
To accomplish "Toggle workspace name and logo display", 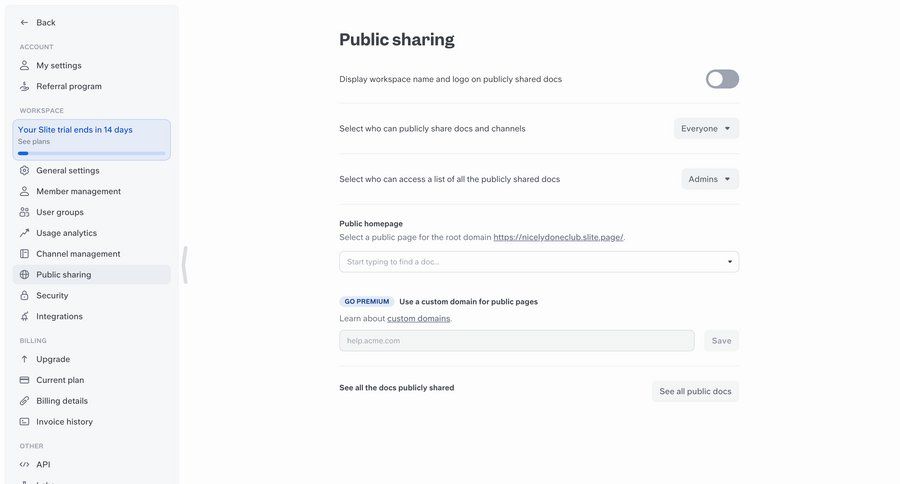I will point(722,79).
